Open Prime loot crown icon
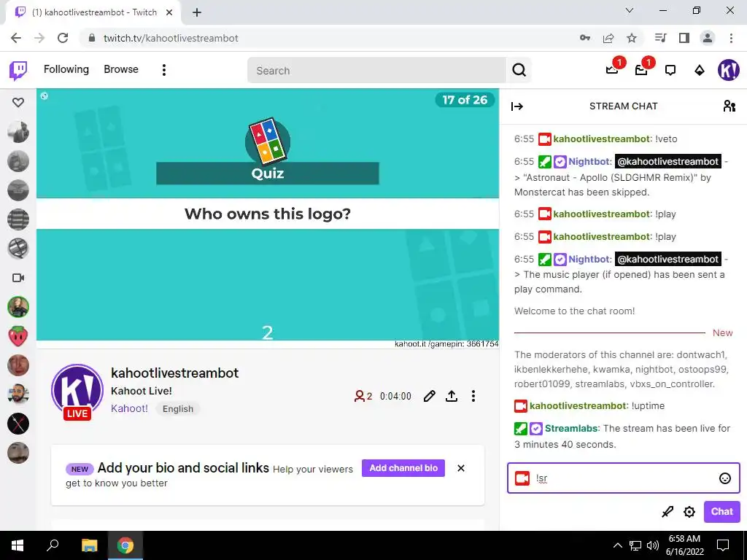 612,71
